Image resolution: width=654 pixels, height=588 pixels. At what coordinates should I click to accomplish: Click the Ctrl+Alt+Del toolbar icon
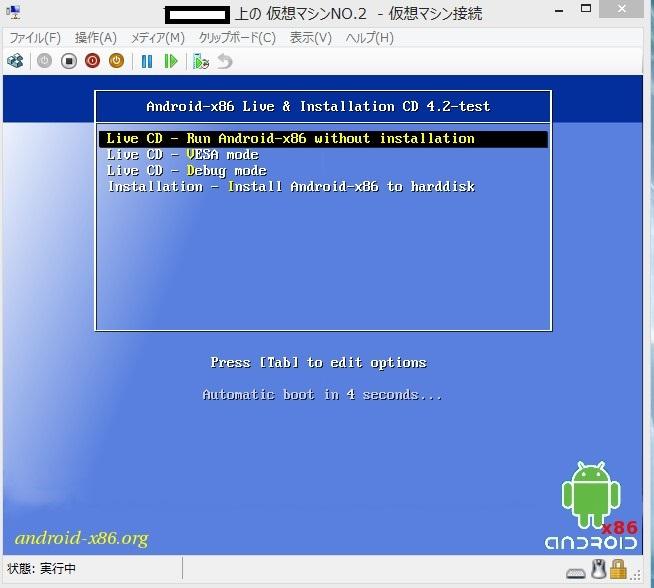pyautogui.click(x=15, y=61)
